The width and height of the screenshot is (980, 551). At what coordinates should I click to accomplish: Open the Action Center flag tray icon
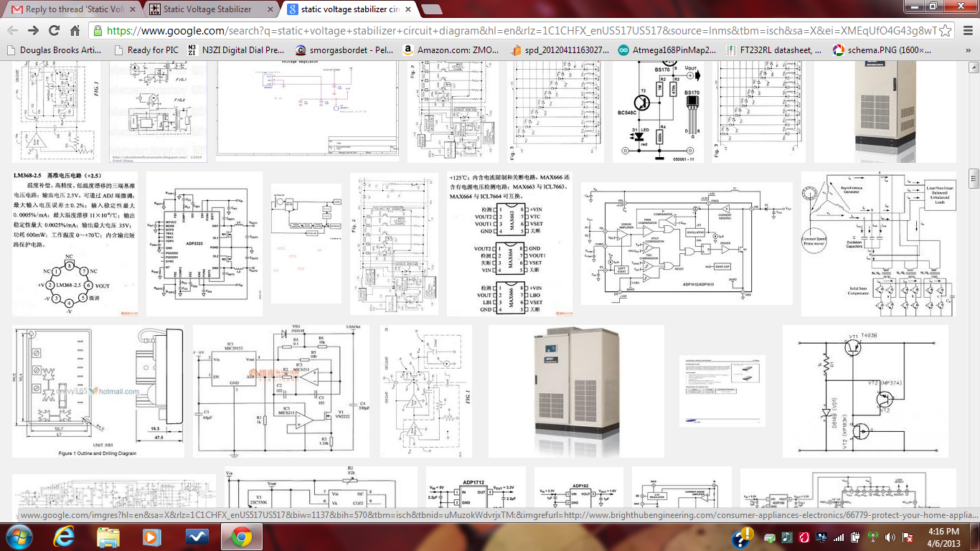909,537
